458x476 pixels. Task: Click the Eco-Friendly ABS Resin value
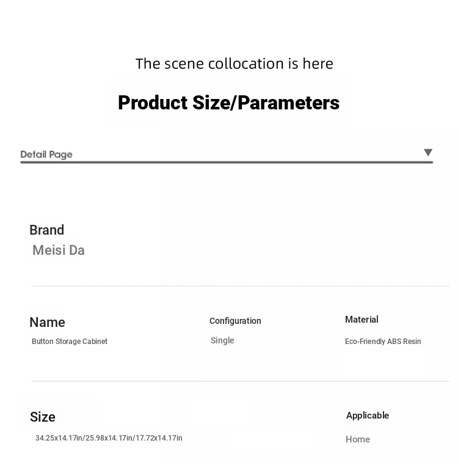tap(383, 342)
